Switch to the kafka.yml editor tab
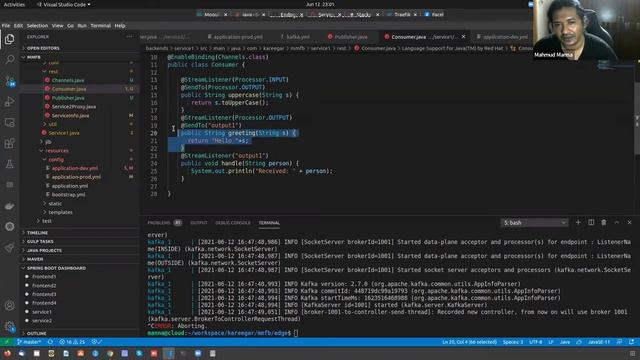Screen dimensions: 640x360 [x=298, y=37]
